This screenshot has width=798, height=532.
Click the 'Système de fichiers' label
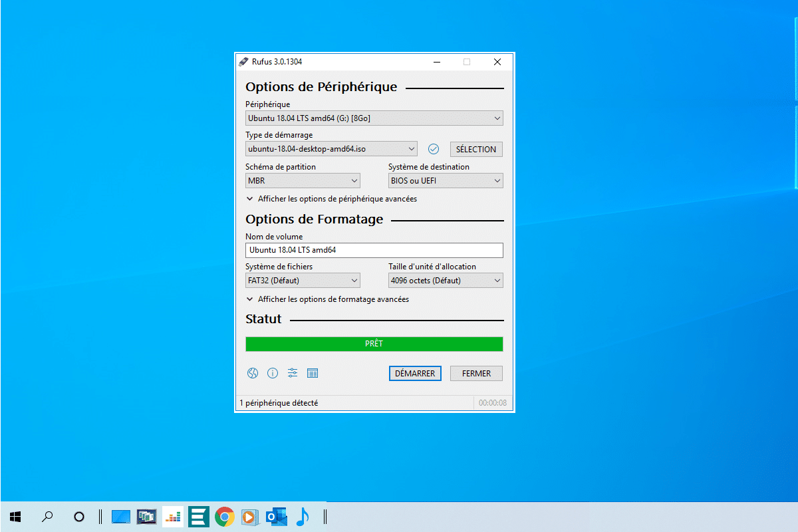tap(279, 267)
